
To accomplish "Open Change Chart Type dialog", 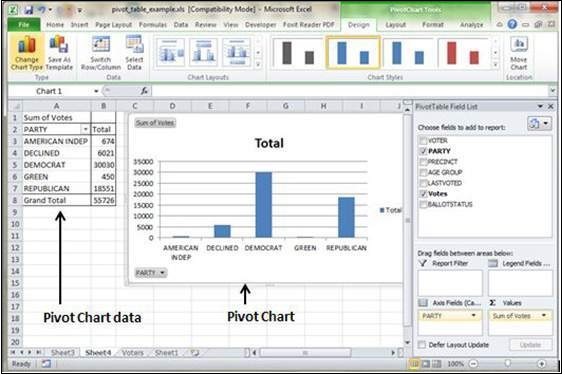I will pyautogui.click(x=27, y=53).
